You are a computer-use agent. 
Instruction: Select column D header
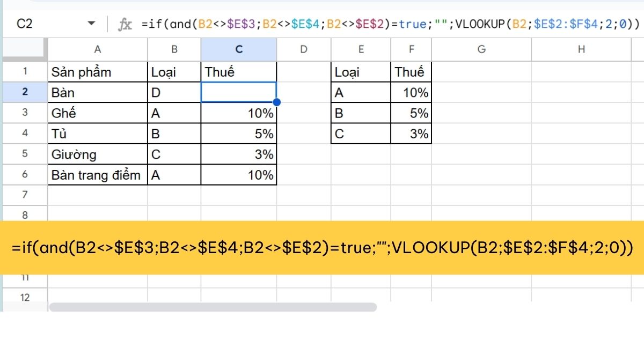(x=304, y=49)
